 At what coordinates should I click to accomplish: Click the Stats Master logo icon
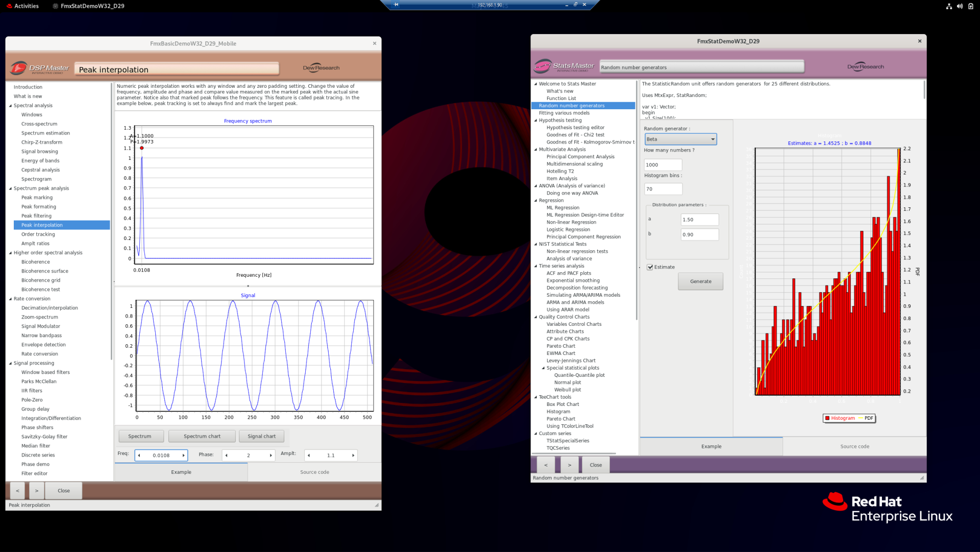[x=543, y=66]
